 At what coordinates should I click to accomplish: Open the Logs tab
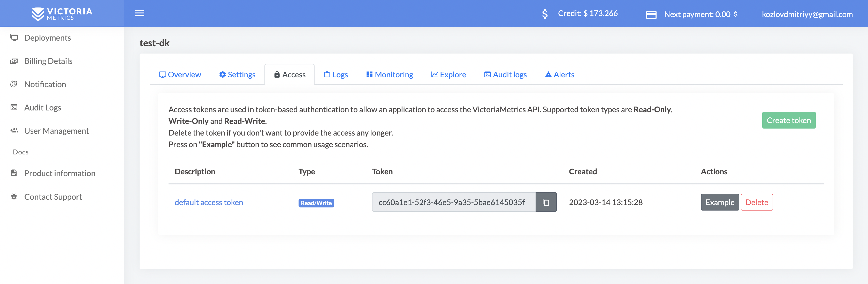(x=336, y=74)
